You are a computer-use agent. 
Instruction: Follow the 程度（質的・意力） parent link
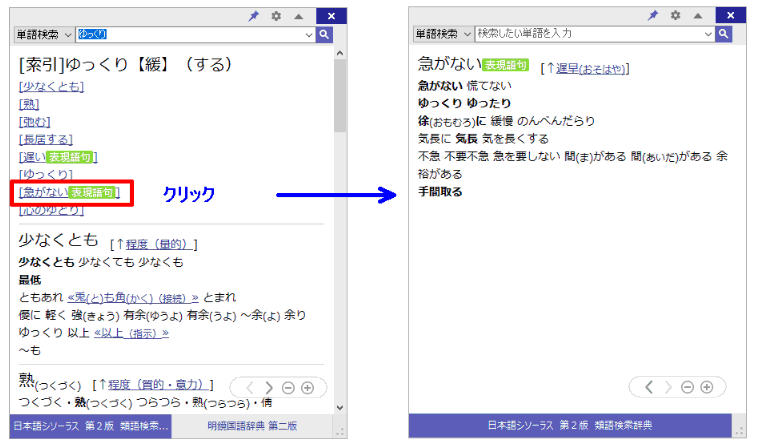click(x=158, y=385)
